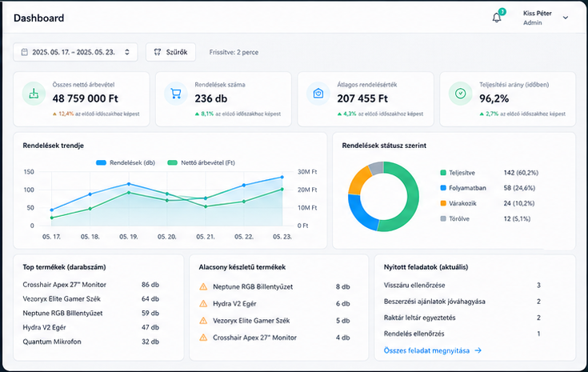588x372 pixels.
Task: Click the 05. 19. blue data point
Action: click(x=129, y=184)
